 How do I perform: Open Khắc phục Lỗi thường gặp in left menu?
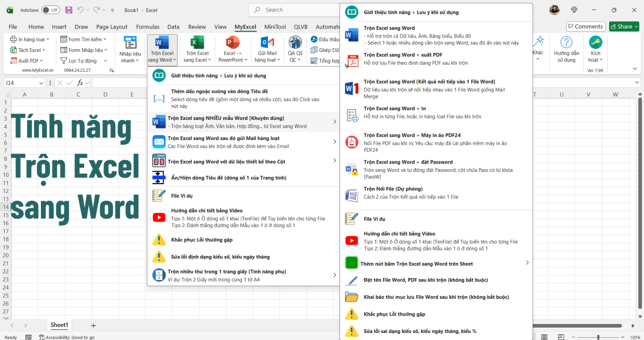pos(243,240)
